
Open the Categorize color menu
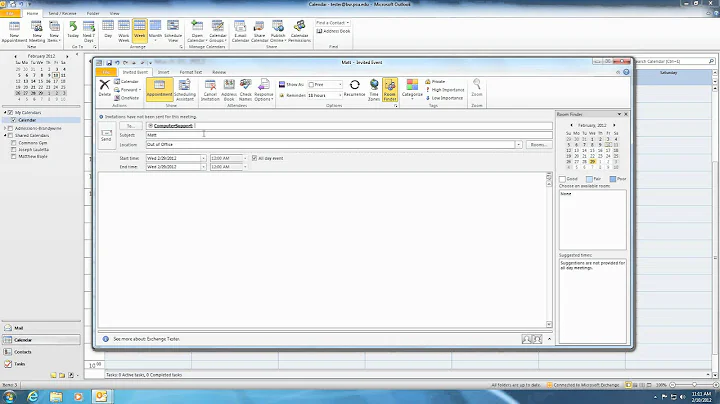(412, 88)
